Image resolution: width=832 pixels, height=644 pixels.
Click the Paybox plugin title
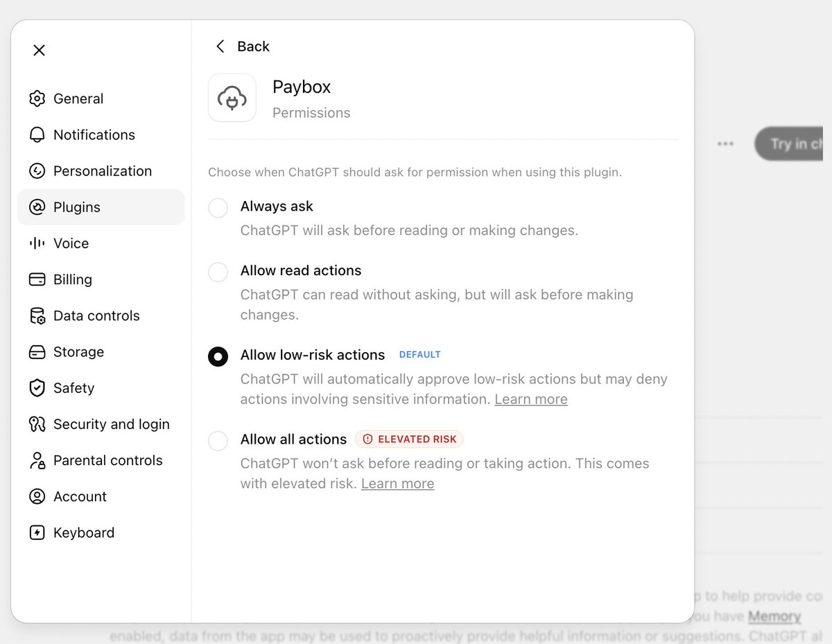tap(302, 87)
